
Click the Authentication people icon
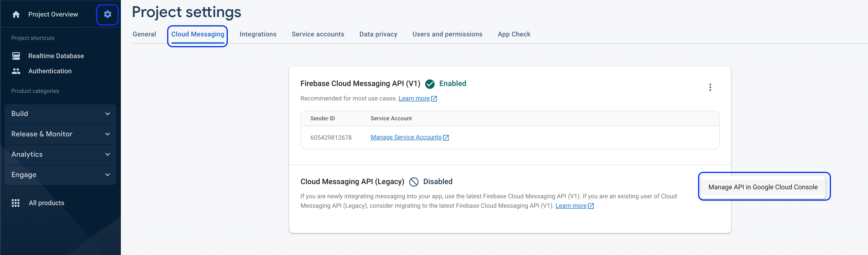click(16, 71)
